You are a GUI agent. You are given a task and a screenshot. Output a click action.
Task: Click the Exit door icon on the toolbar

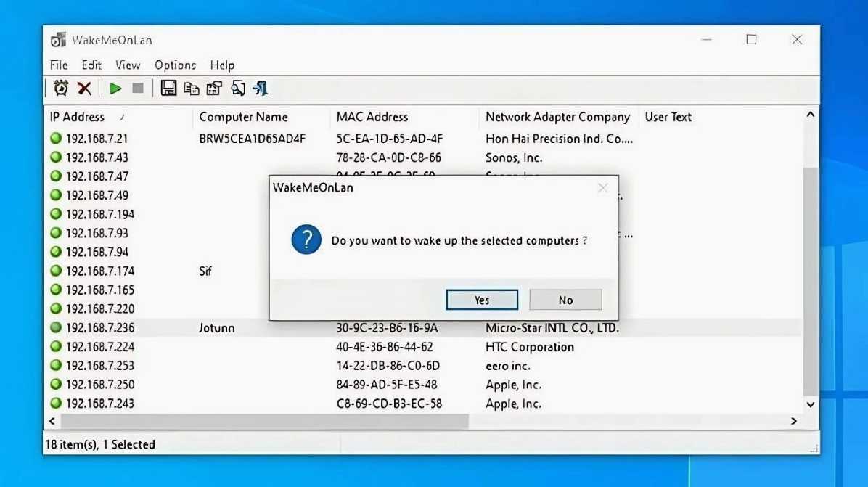click(260, 88)
